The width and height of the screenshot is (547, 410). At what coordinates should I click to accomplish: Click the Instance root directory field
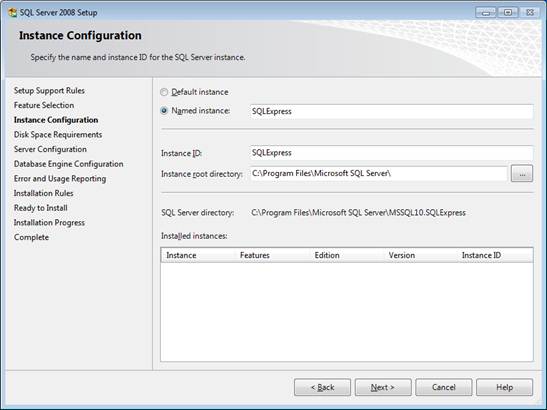pos(379,173)
